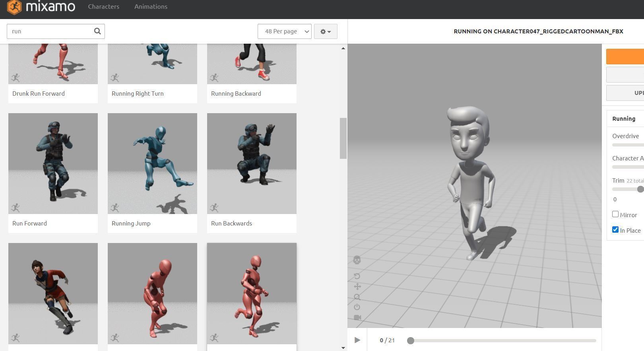Click the Trim slider handle
Screen dimensions: 644x351
tap(640, 189)
